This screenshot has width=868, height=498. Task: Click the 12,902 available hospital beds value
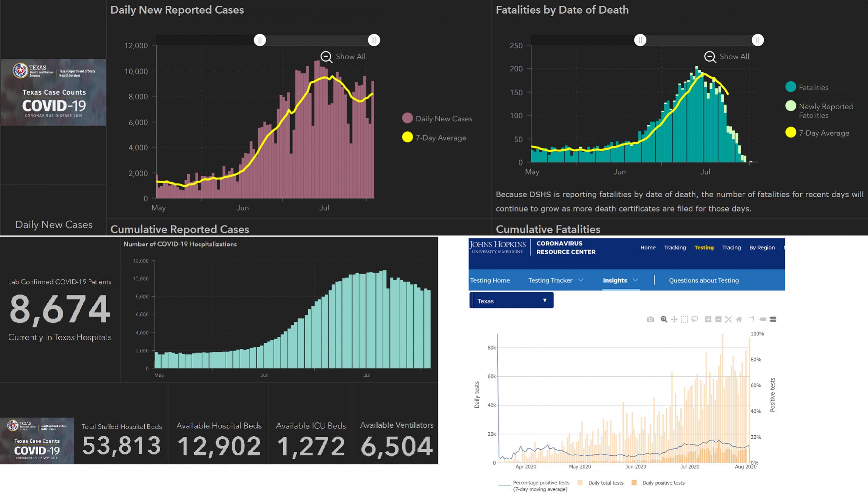point(219,446)
